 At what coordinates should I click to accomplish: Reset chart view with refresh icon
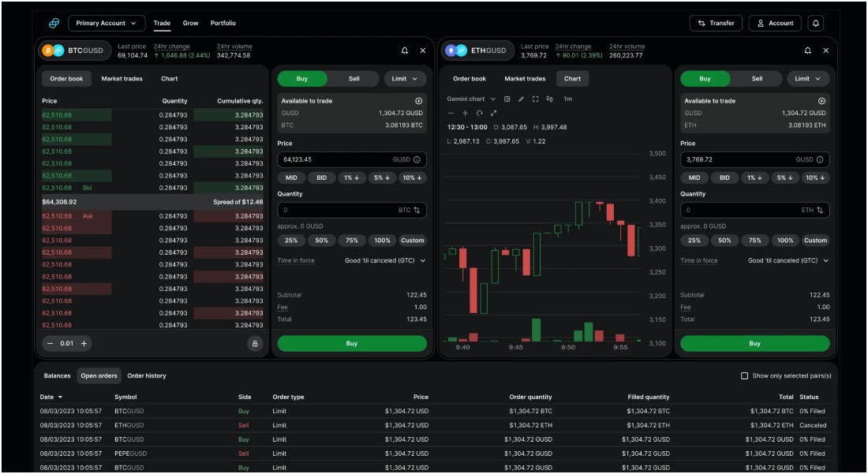(480, 113)
